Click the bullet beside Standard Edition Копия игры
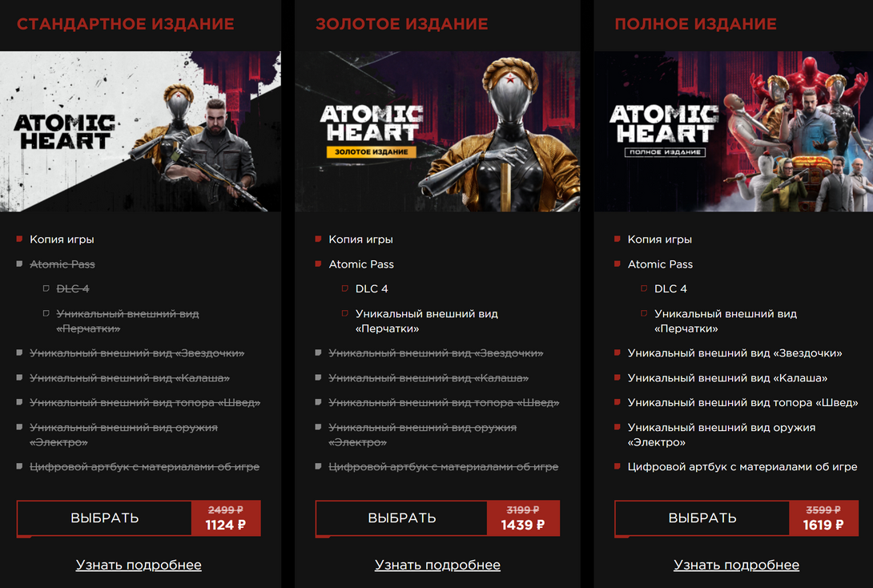Screen dimensions: 873x588 (19, 239)
